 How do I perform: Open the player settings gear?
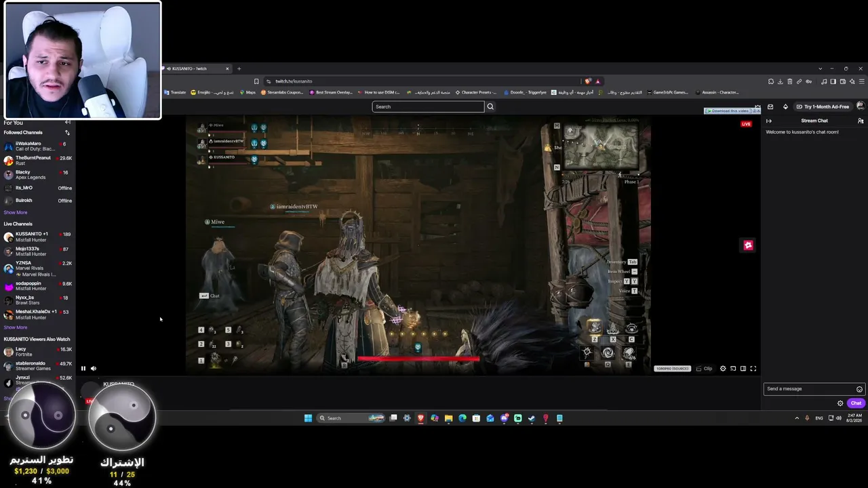(723, 369)
